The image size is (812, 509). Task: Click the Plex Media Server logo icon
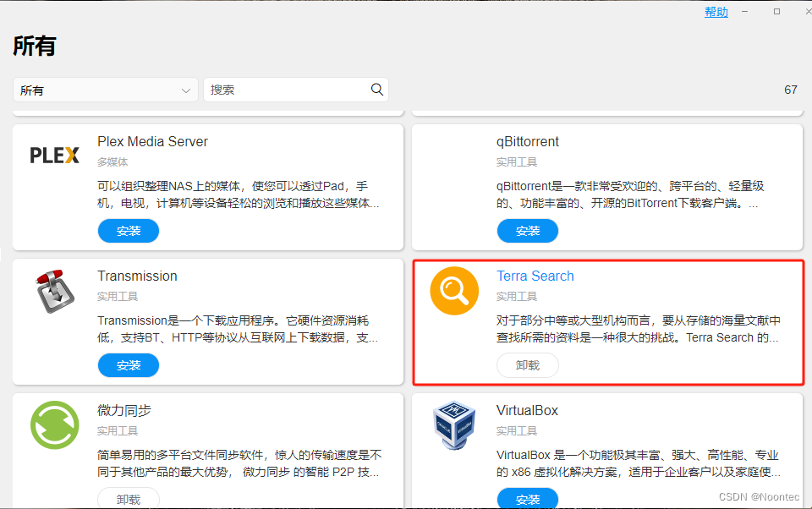pyautogui.click(x=54, y=156)
